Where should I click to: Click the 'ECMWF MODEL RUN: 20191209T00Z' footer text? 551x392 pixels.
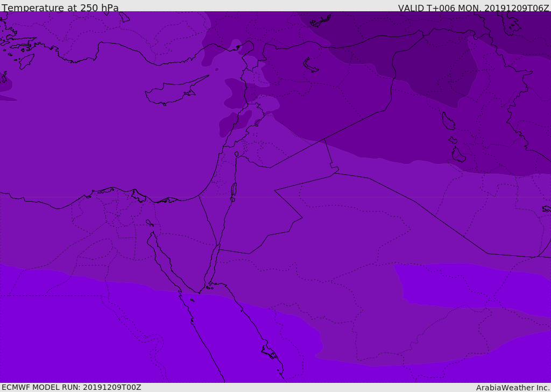pyautogui.click(x=72, y=387)
